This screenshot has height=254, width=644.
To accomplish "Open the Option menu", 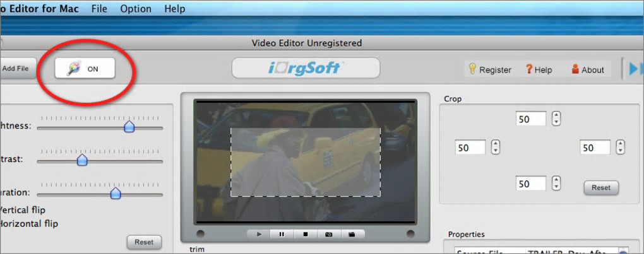I will point(135,8).
